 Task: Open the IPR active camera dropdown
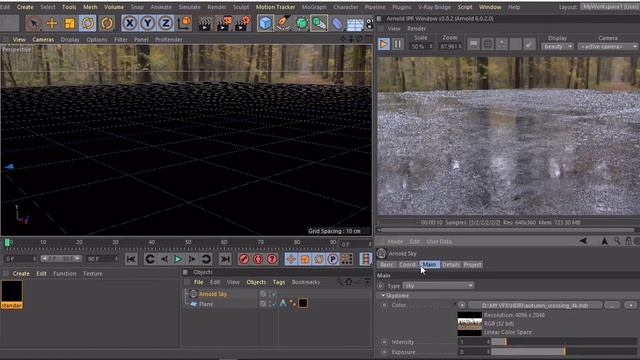608,47
